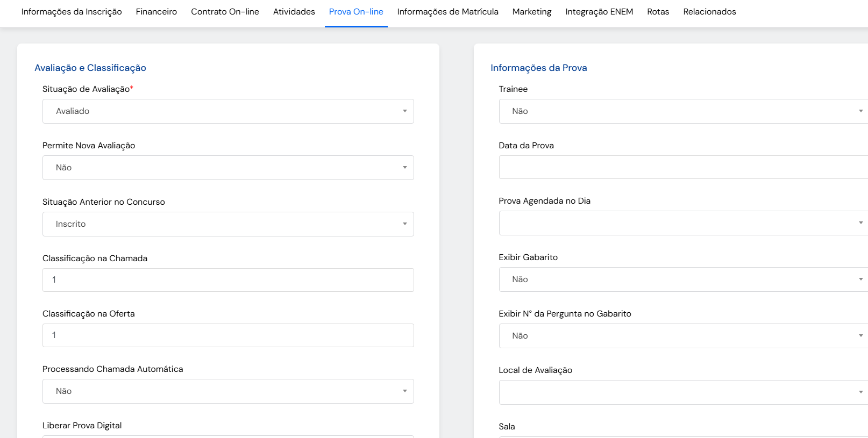This screenshot has width=868, height=438.
Task: Click the Data da Prova label
Action: [x=526, y=146]
